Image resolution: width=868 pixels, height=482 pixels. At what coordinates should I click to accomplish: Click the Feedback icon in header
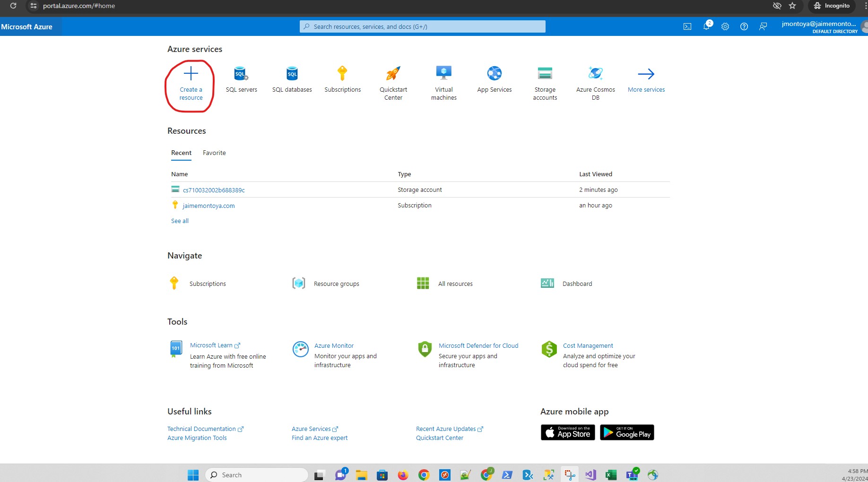pyautogui.click(x=763, y=26)
